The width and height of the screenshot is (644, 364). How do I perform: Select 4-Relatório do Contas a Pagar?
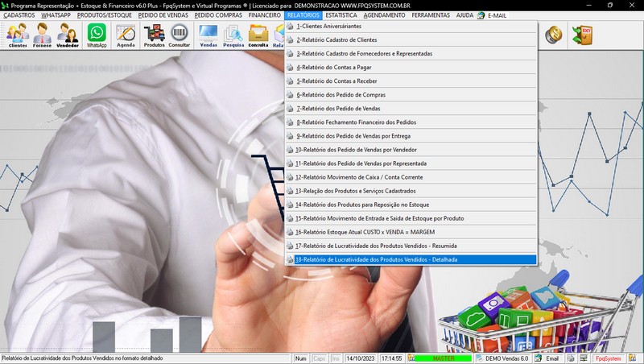pos(411,68)
